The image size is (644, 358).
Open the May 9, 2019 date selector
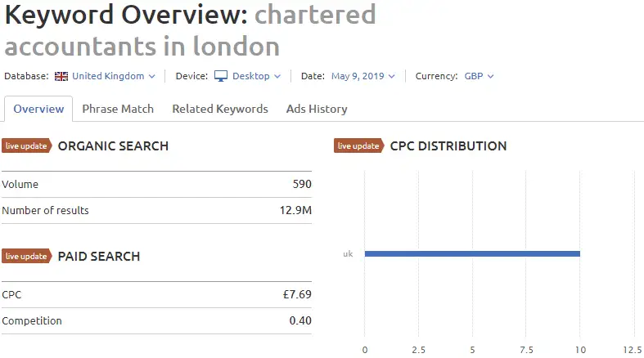(363, 76)
